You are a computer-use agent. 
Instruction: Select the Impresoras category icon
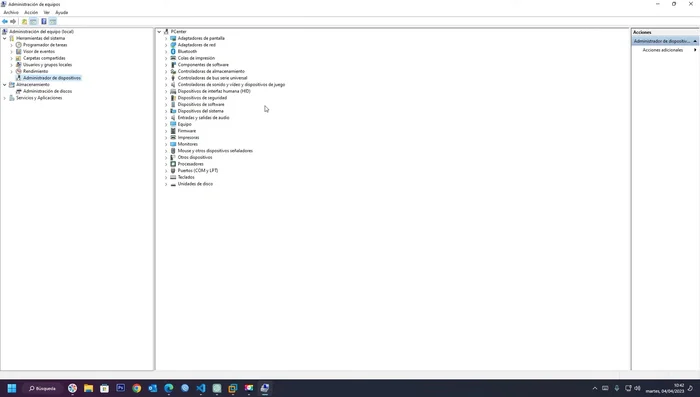click(x=173, y=138)
